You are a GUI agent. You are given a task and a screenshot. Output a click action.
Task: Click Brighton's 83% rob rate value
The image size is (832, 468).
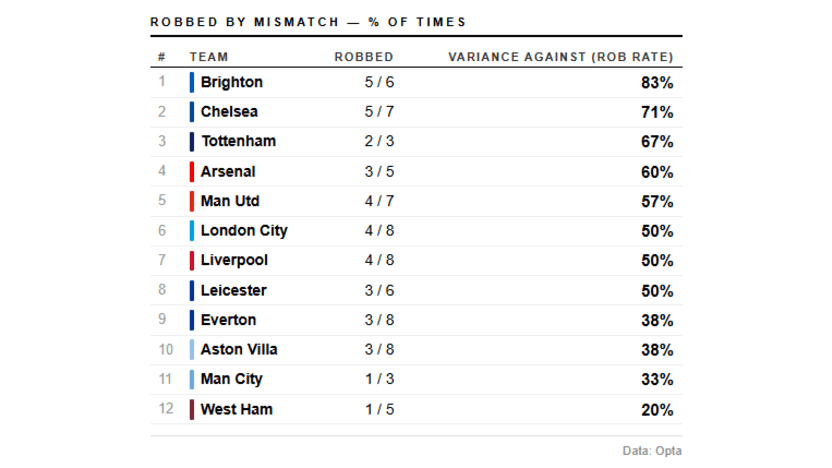[657, 83]
